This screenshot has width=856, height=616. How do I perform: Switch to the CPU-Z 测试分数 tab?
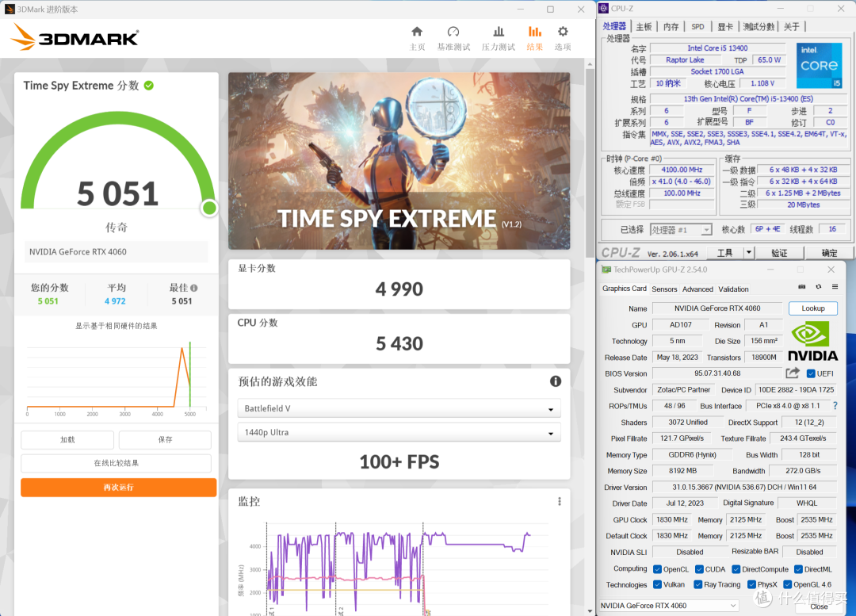tap(759, 26)
